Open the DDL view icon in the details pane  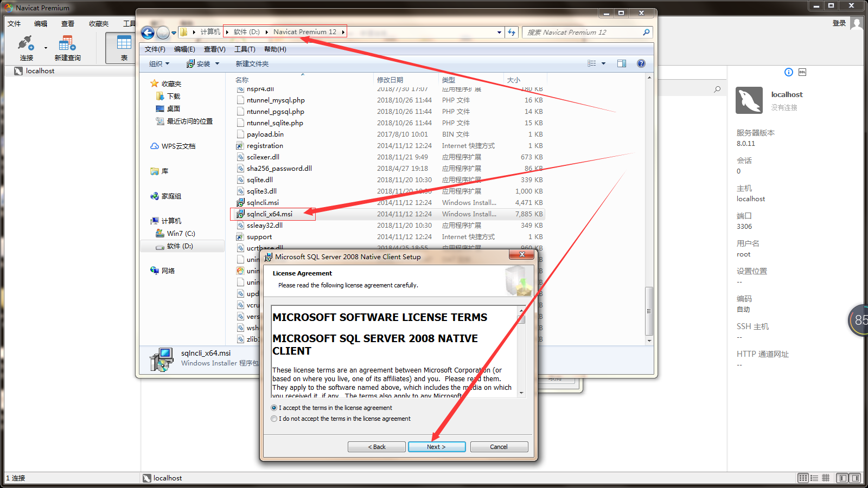802,72
